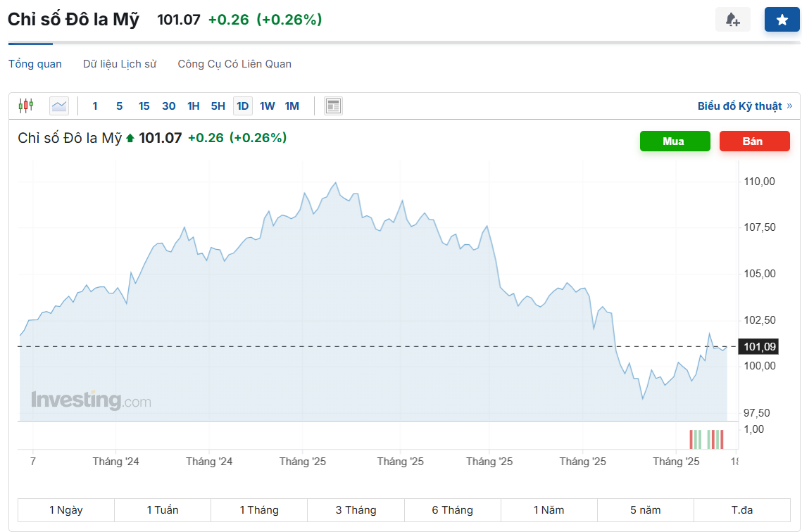Go to the Tổng quan tab
Viewport: 802px width, 532px height.
35,64
